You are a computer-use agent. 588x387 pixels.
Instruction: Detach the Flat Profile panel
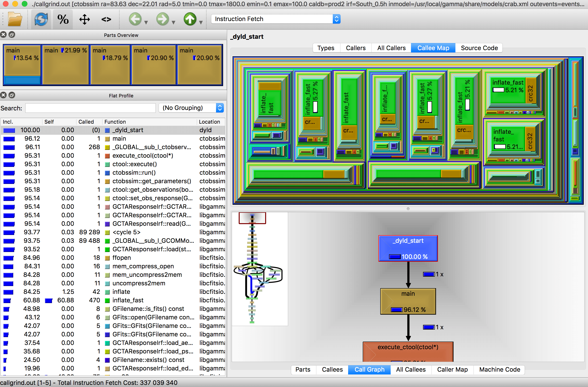point(12,95)
